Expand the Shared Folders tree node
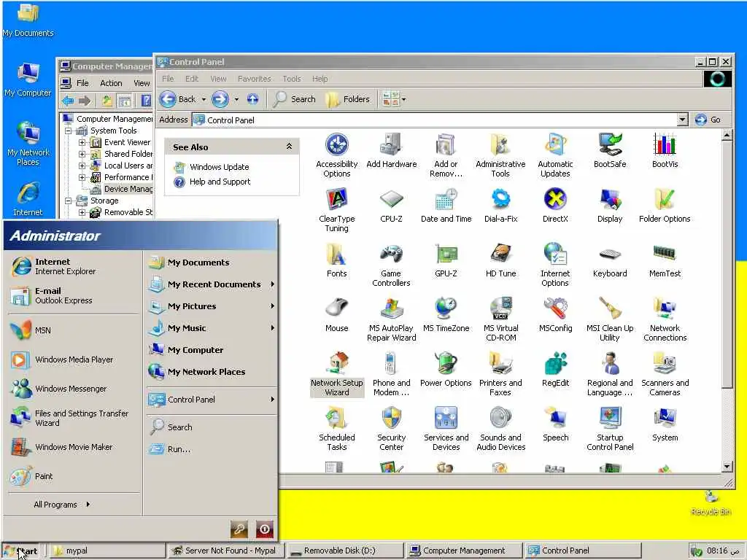Viewport: 747px width, 560px height. pyautogui.click(x=82, y=154)
